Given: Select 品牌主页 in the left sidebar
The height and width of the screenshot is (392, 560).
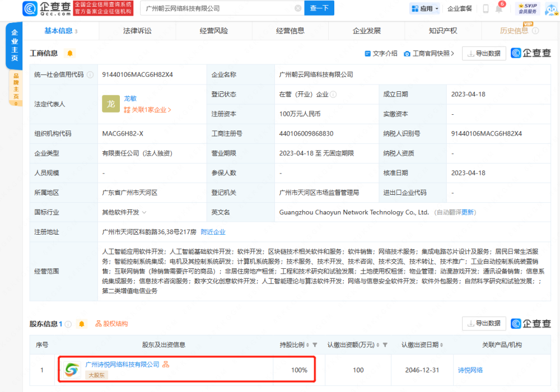Looking at the screenshot, I should pyautogui.click(x=16, y=88).
